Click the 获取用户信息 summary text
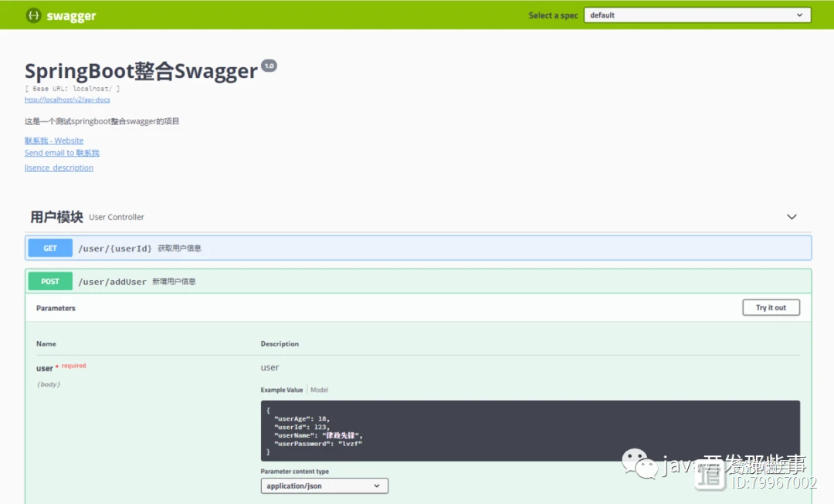The image size is (834, 504). tap(179, 249)
